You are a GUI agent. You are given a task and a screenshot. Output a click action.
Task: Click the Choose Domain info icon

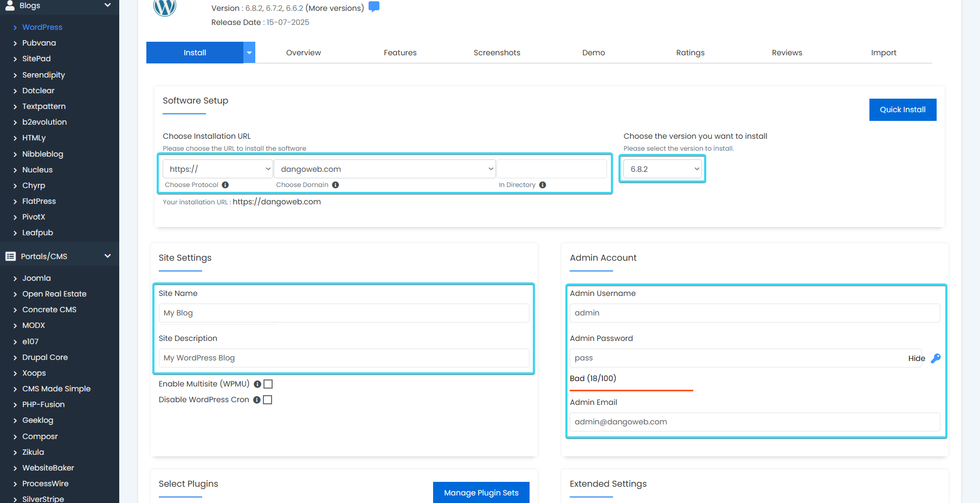[336, 185]
